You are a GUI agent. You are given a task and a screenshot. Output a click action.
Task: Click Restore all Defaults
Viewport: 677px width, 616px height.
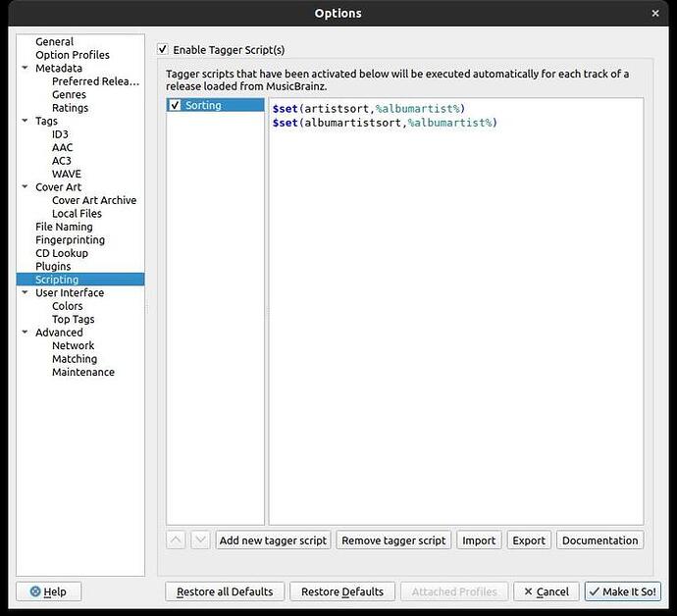[225, 591]
